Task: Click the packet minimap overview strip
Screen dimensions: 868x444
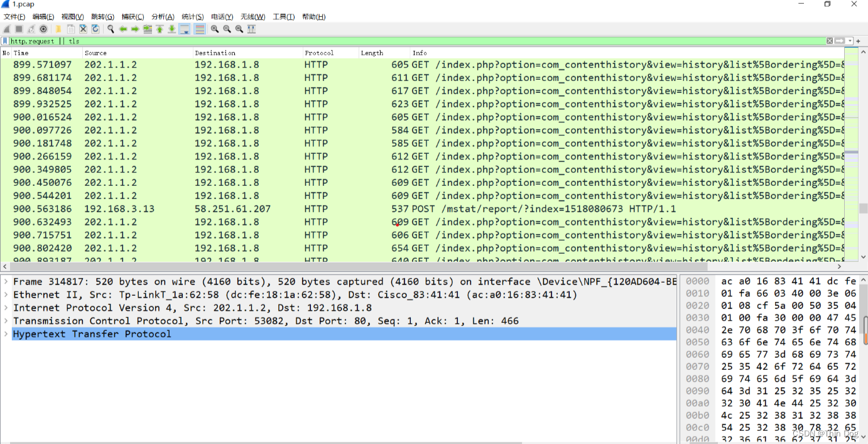Action: click(851, 153)
